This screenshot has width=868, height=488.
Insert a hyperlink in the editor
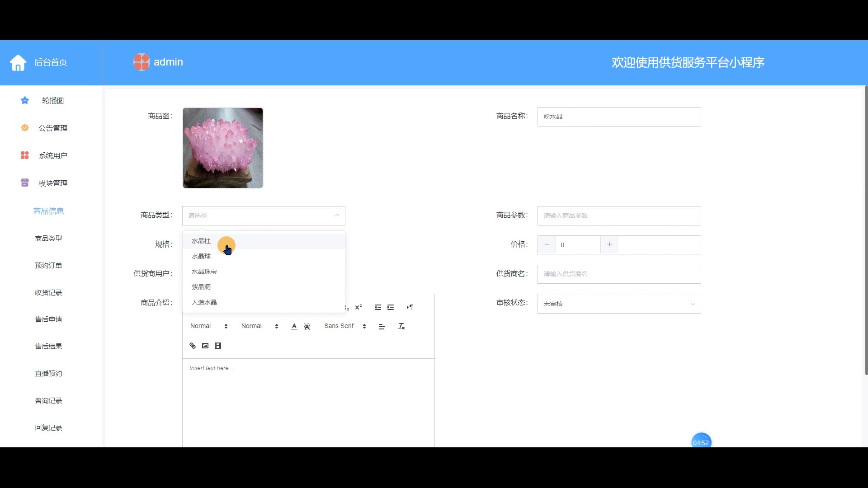click(193, 346)
